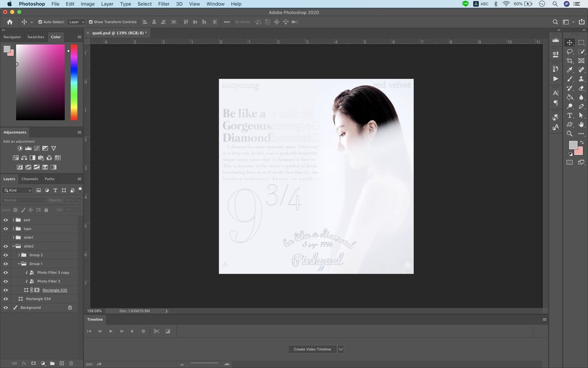The width and height of the screenshot is (588, 368).
Task: Click foreground color swatch in toolbar
Action: [572, 145]
